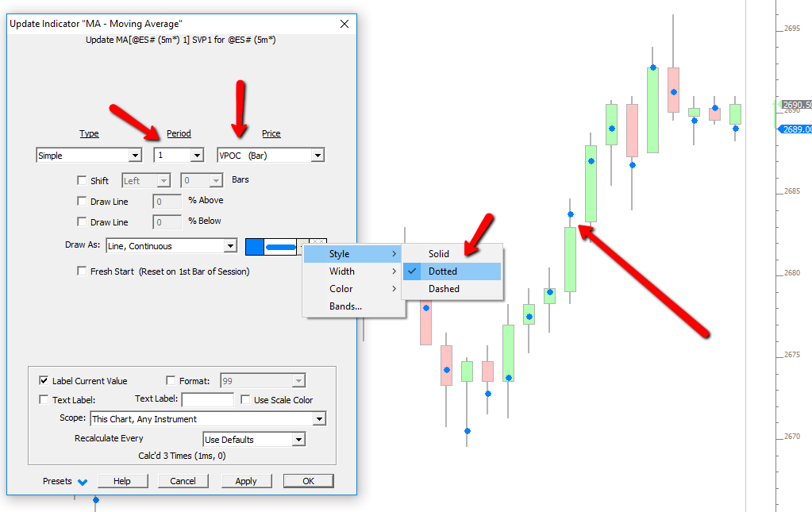Click the 2670 price axis label
Screen dimensions: 812x512
792,437
